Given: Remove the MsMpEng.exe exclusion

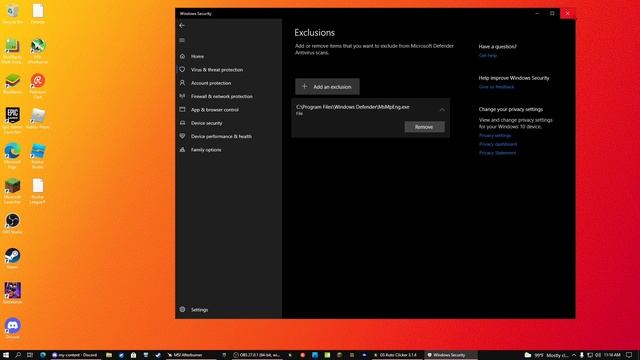Looking at the screenshot, I should [424, 127].
